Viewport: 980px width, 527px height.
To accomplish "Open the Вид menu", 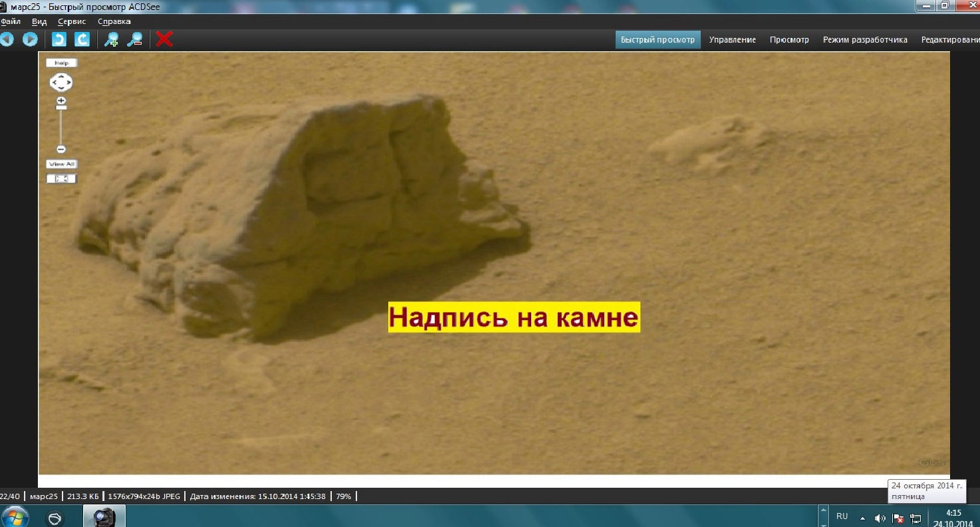I will point(39,21).
